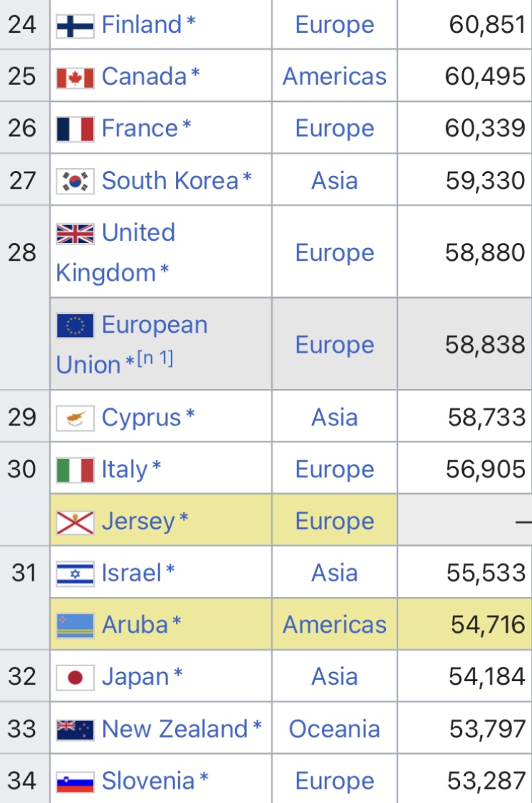Click the New Zealand flag icon
Screen dimensions: 532x803
click(x=75, y=730)
